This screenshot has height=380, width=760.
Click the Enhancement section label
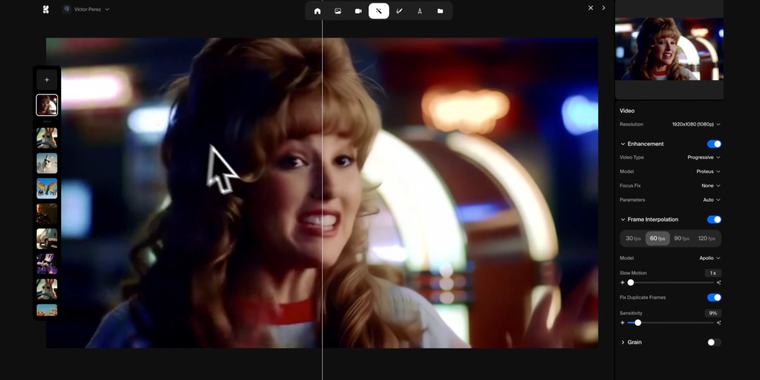click(x=646, y=144)
